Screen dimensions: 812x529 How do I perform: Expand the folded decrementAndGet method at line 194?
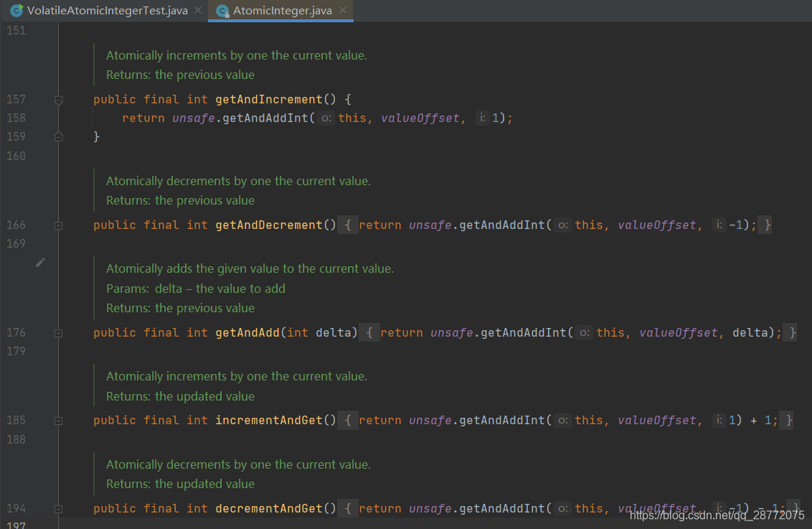tap(59, 509)
